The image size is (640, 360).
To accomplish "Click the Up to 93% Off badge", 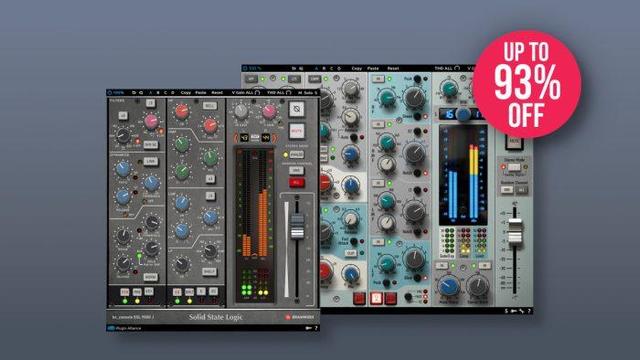I will [x=527, y=84].
